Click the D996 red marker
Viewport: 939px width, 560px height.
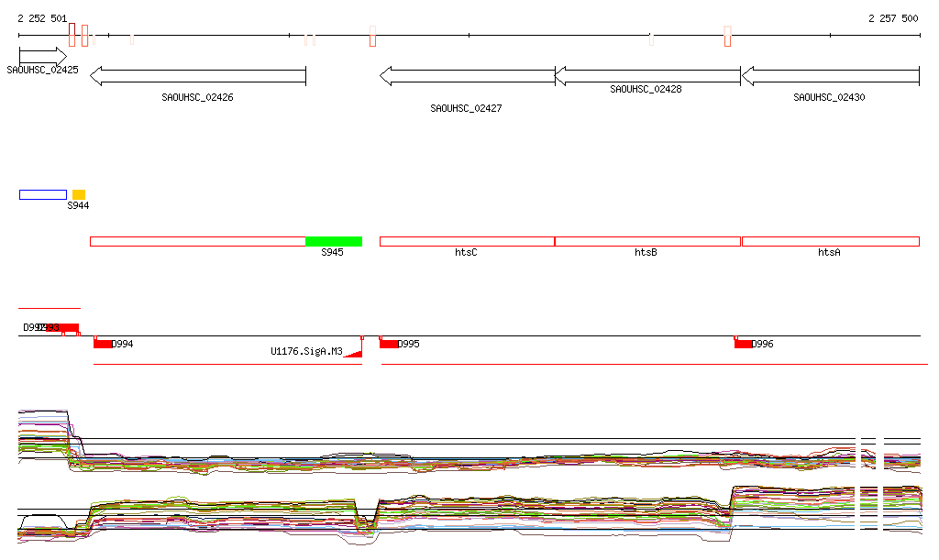tap(743, 344)
